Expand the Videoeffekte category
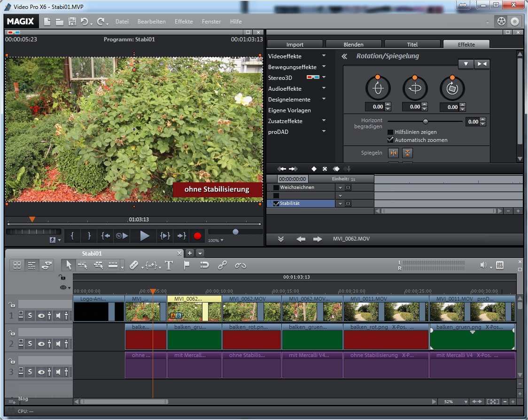Screen dimensions: 528x420 pos(324,56)
